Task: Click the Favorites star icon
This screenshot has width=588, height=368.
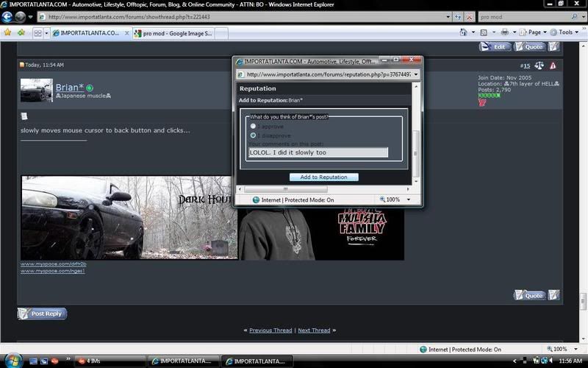Action: [x=7, y=33]
